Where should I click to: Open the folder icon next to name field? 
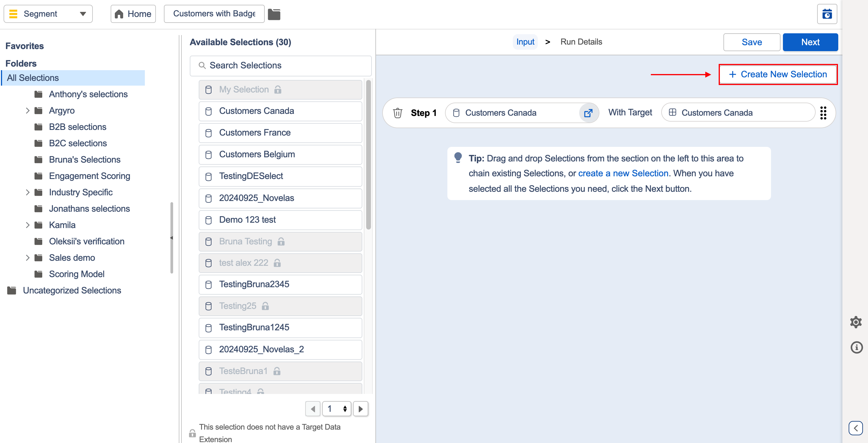[274, 14]
